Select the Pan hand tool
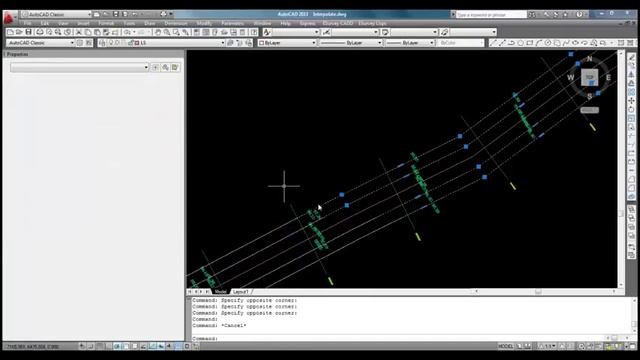The image size is (640, 360). 158,32
